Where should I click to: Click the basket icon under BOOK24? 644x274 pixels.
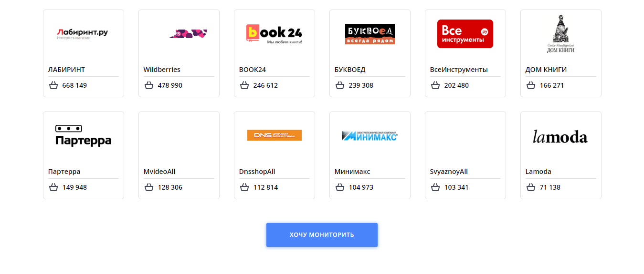coord(244,85)
